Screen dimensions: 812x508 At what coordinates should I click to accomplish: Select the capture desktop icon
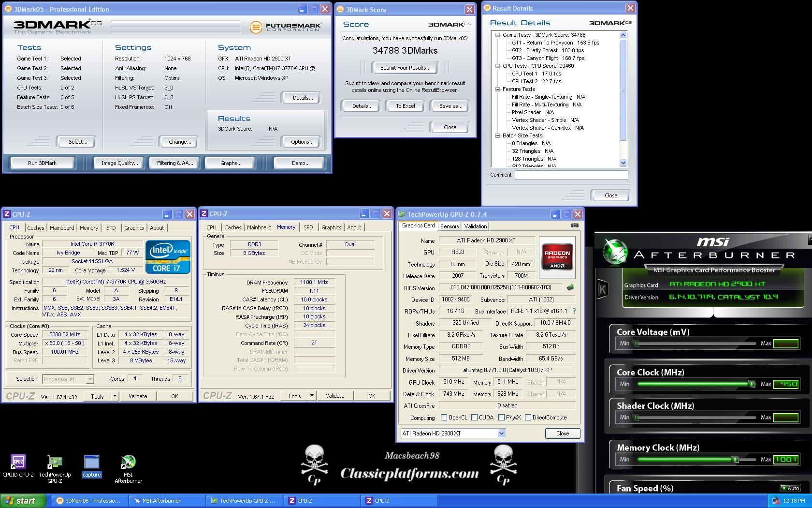[x=91, y=466]
